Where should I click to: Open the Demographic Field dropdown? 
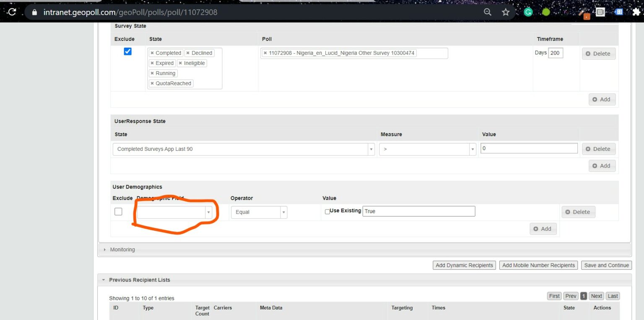(x=174, y=212)
